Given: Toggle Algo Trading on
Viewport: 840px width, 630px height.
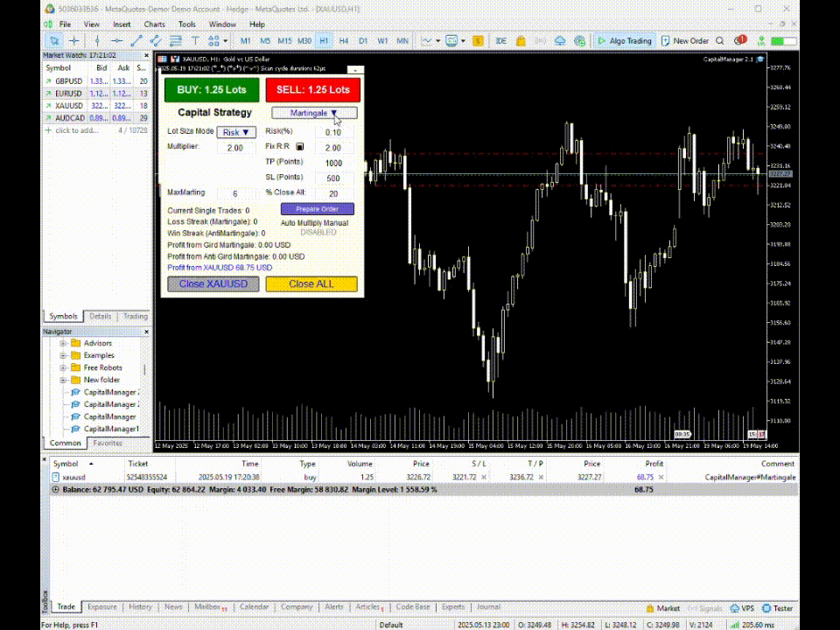Looking at the screenshot, I should (x=624, y=41).
